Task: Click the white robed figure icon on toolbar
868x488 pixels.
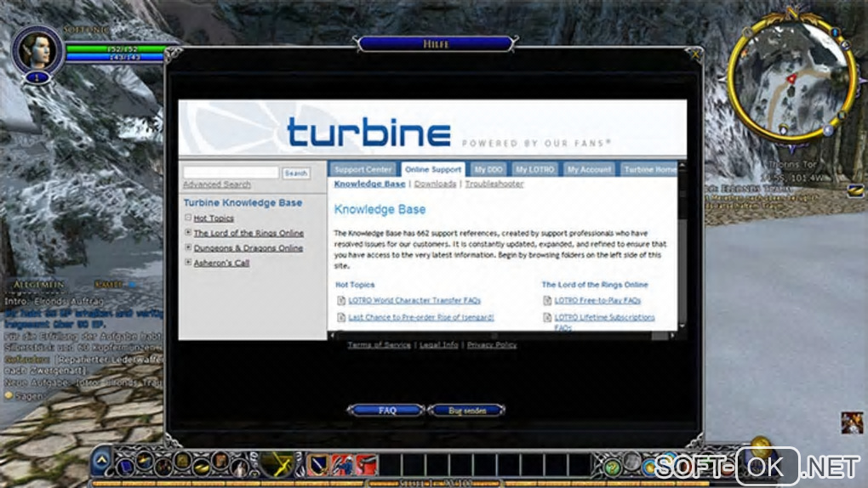Action: click(241, 468)
